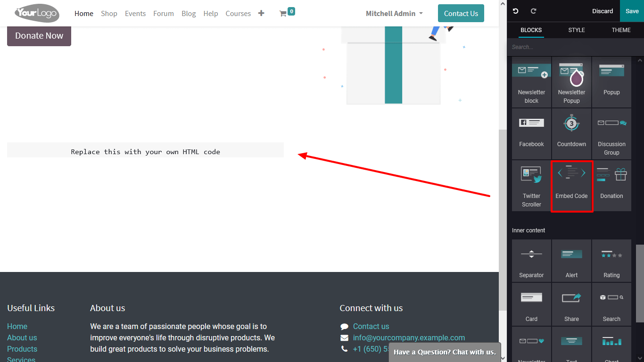Select the Donation block snippet

tap(611, 186)
